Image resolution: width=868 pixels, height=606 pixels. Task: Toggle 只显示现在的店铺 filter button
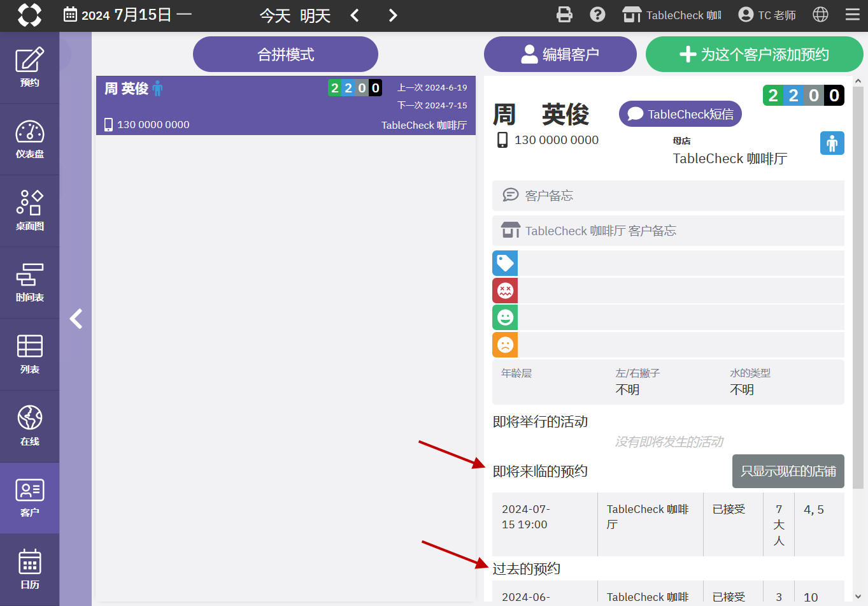pyautogui.click(x=788, y=471)
